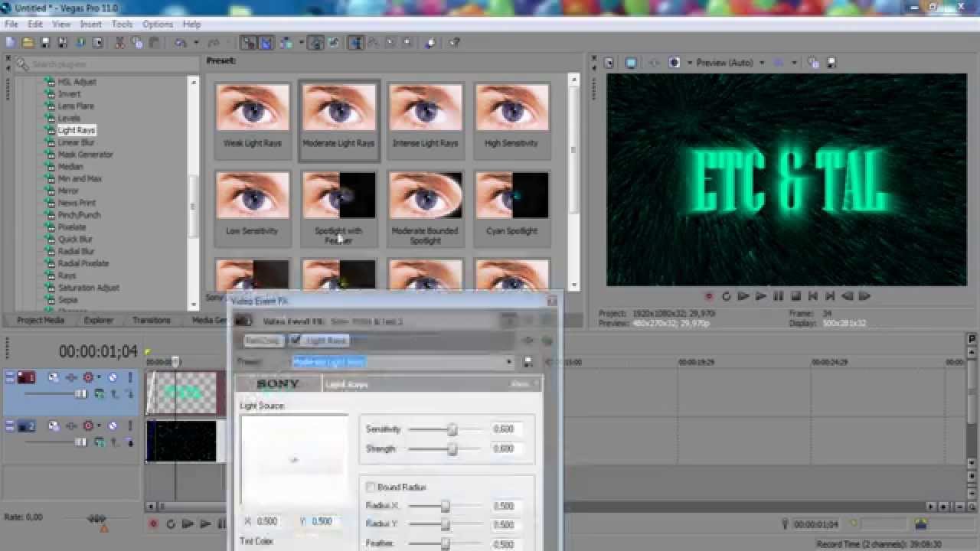Screen dimensions: 980x551
Task: Click the What's This help icon
Action: pos(454,43)
